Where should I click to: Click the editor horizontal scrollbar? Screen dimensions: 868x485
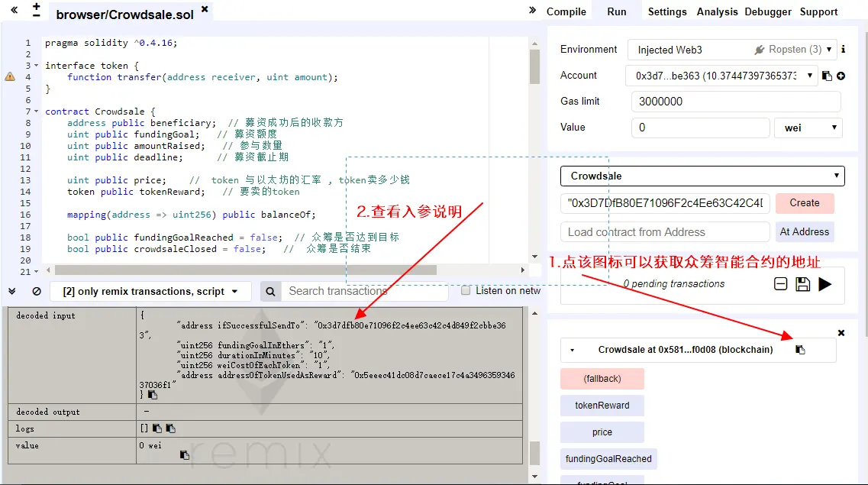pyautogui.click(x=246, y=270)
